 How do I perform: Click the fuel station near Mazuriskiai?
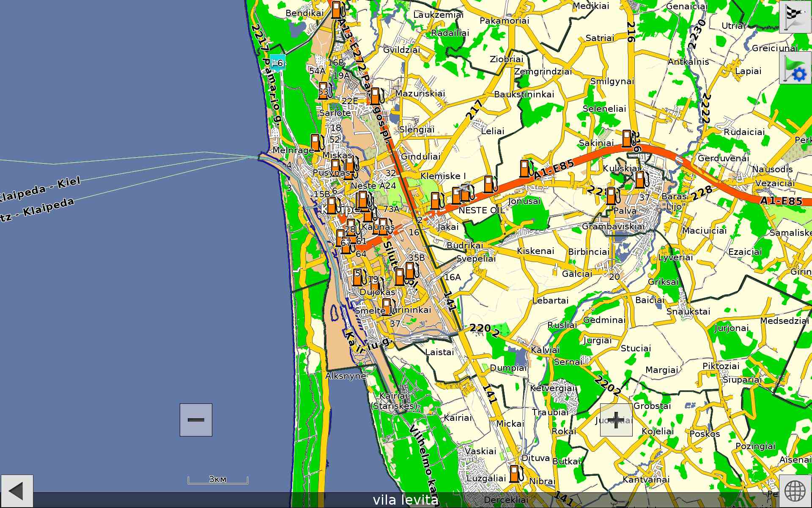[376, 96]
